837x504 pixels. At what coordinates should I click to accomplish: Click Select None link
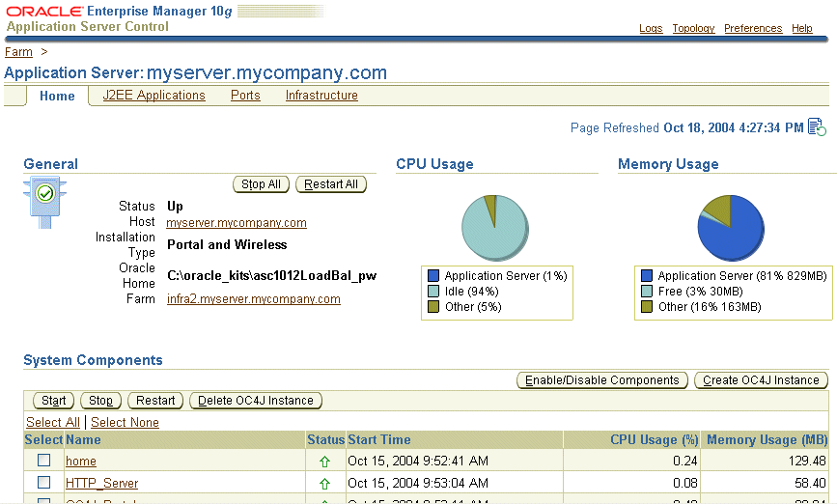125,422
